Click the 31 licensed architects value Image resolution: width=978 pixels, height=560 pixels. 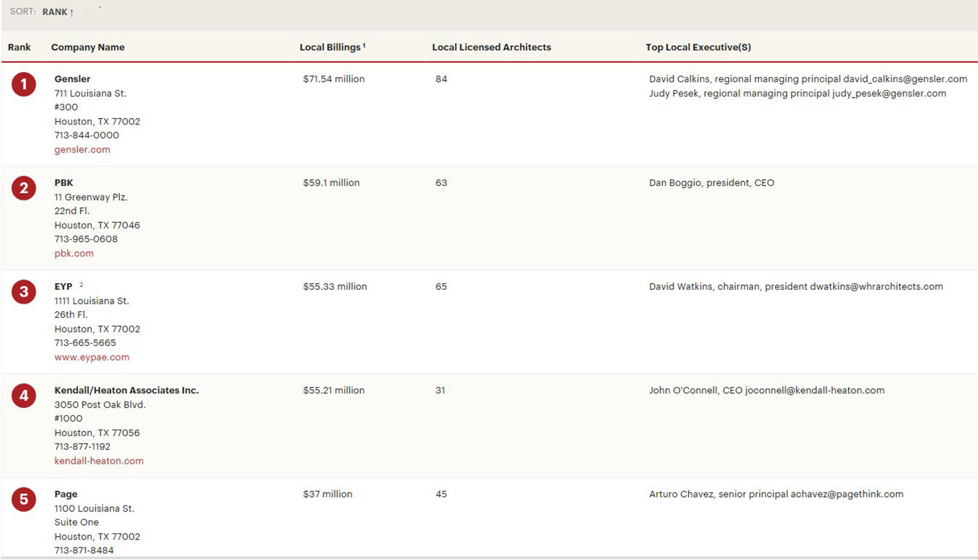pyautogui.click(x=440, y=391)
